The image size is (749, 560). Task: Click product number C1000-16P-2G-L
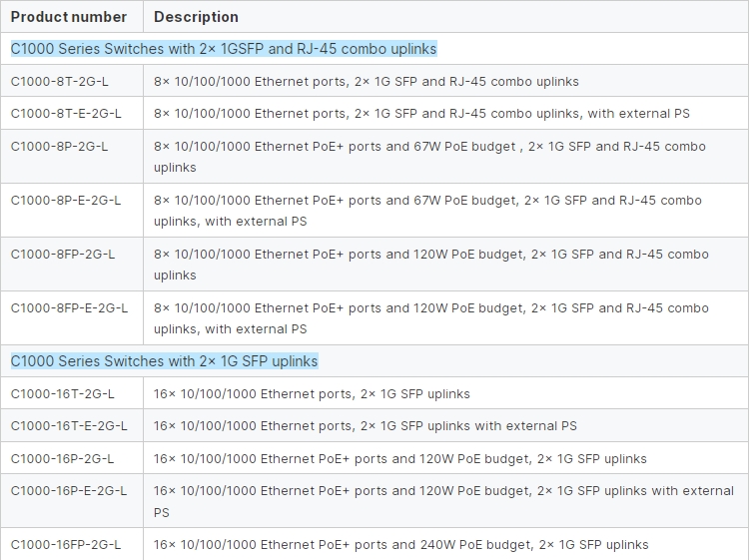(x=62, y=459)
